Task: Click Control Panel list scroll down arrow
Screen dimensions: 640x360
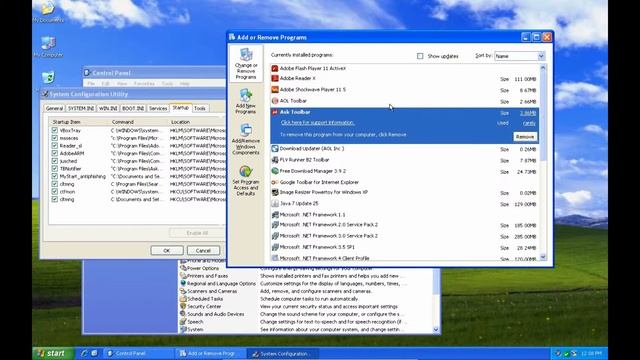Action: coord(436,330)
